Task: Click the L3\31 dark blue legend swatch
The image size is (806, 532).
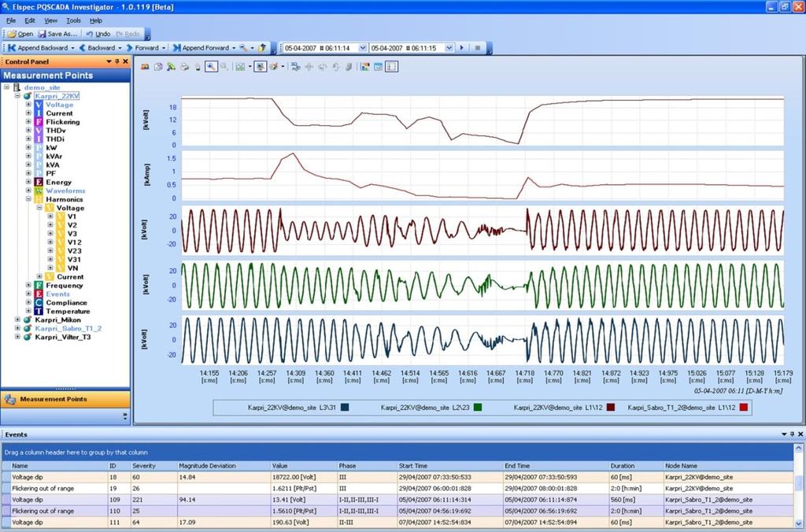Action: tap(345, 408)
